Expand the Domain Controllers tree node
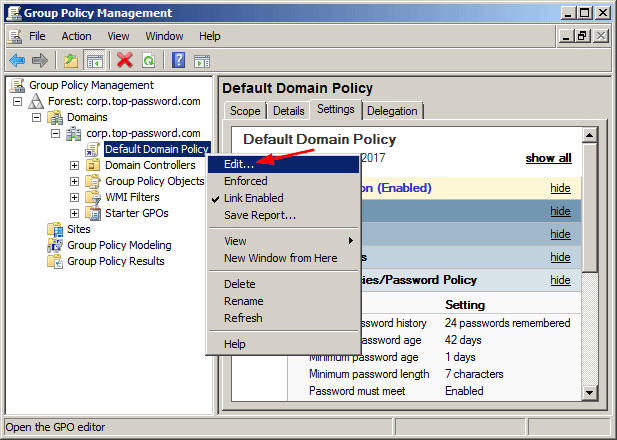 [74, 165]
